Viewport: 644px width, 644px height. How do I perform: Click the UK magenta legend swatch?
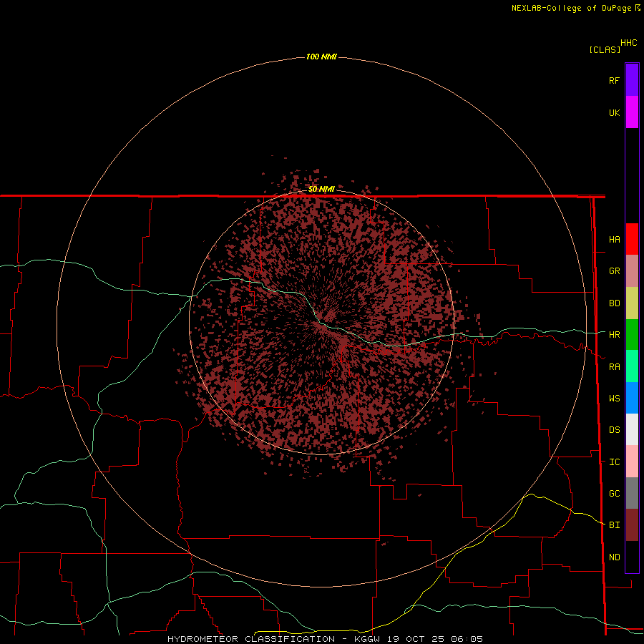(x=632, y=112)
